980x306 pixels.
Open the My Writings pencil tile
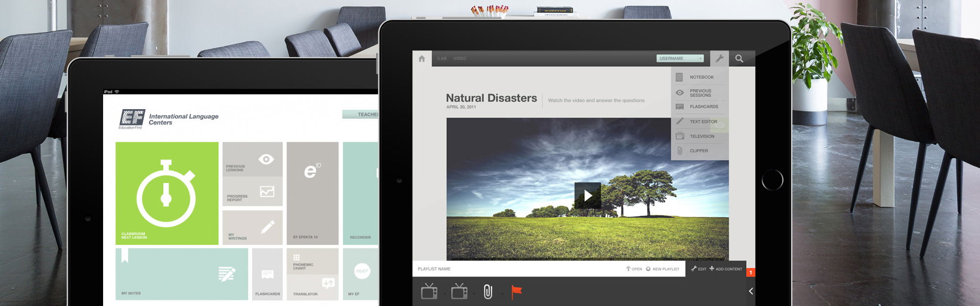click(x=253, y=227)
